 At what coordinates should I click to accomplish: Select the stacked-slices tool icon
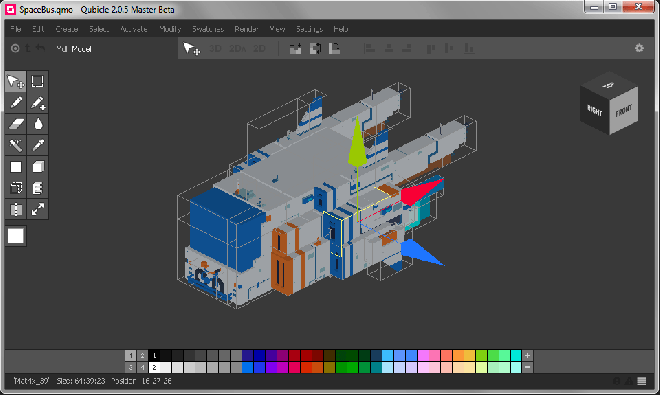point(37,188)
